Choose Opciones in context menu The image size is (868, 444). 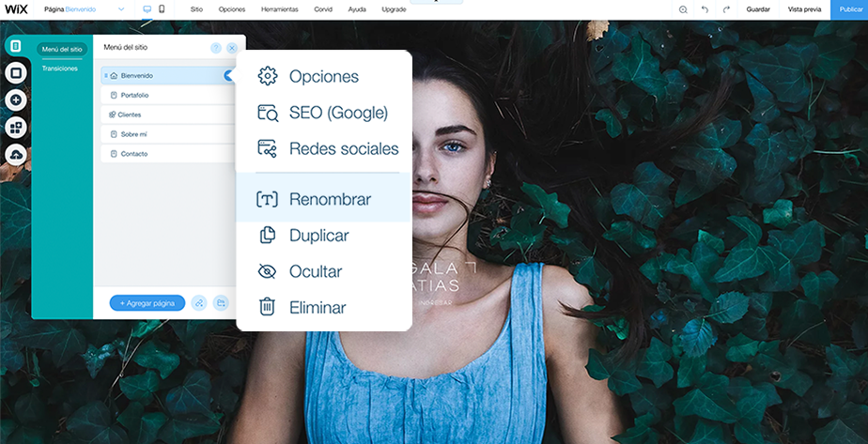[324, 76]
